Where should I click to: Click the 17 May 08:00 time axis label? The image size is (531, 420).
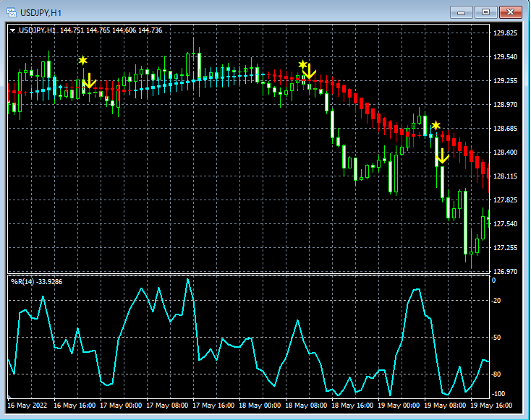point(167,406)
